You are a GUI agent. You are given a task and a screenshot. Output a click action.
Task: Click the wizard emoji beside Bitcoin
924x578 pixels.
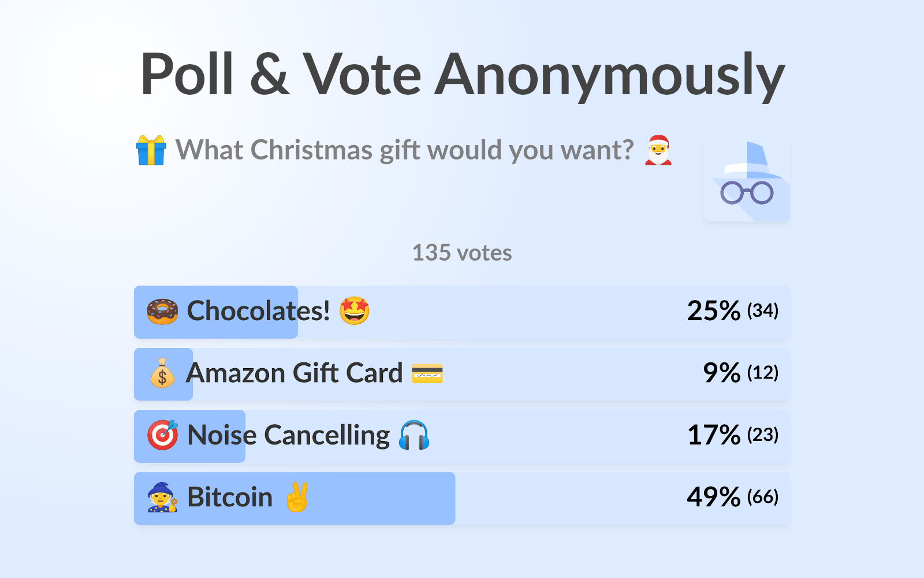pyautogui.click(x=162, y=498)
